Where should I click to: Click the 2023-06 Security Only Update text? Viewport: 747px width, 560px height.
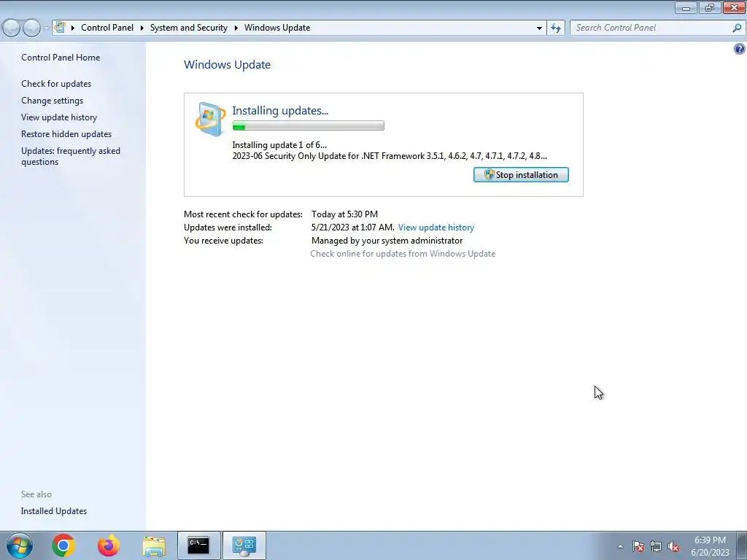(390, 156)
